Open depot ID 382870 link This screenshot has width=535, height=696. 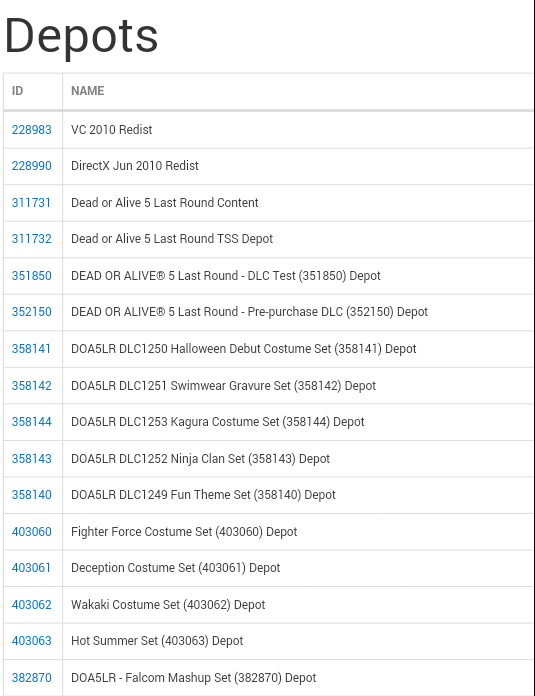click(32, 678)
